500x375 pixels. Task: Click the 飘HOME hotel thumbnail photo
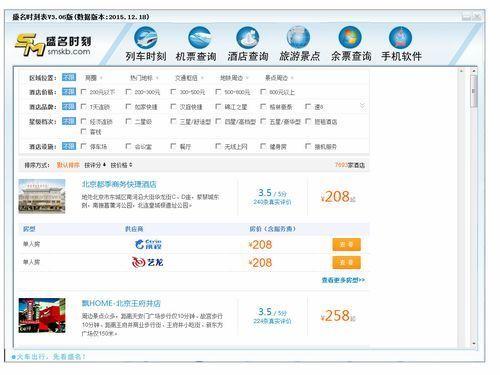tap(42, 315)
